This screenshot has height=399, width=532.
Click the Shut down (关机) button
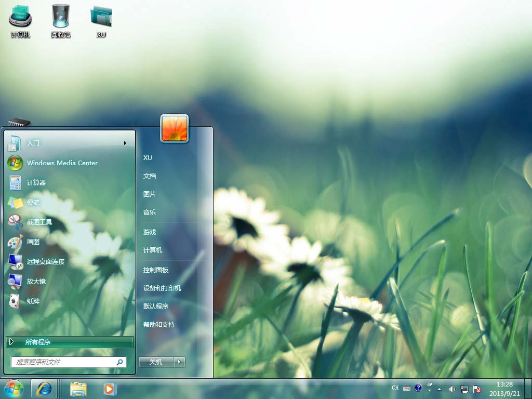coord(156,362)
